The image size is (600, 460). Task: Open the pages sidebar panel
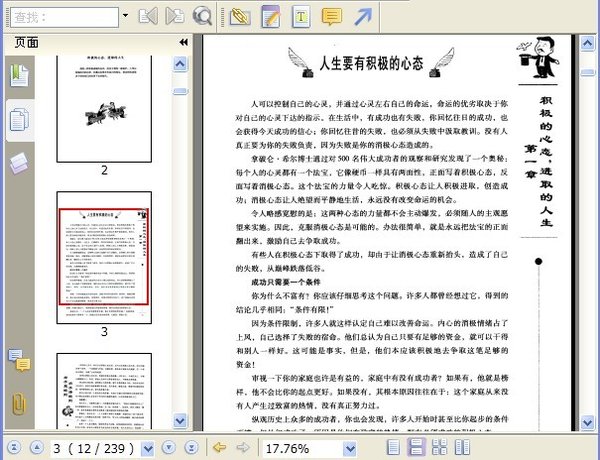coord(19,120)
